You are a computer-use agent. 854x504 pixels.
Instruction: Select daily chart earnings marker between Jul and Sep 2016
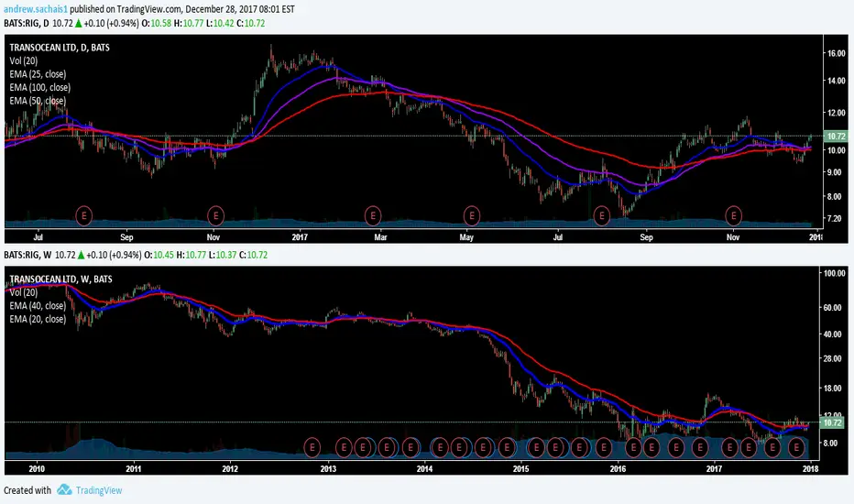pos(84,215)
